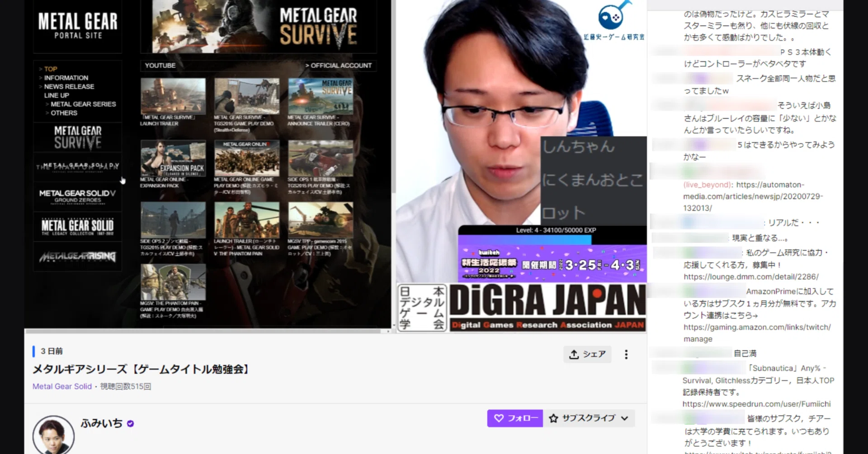Click the OFFICIAL ACCOUNT link
The height and width of the screenshot is (454, 868).
point(339,66)
